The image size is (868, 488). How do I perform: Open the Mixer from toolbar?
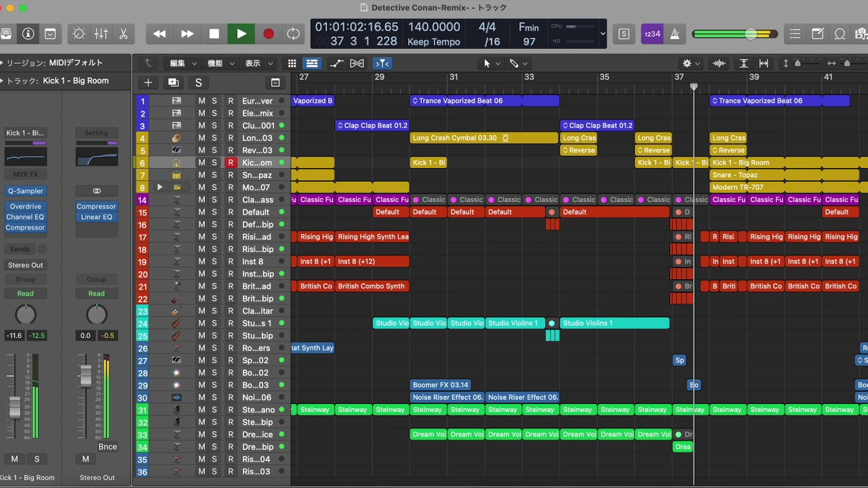tap(101, 34)
